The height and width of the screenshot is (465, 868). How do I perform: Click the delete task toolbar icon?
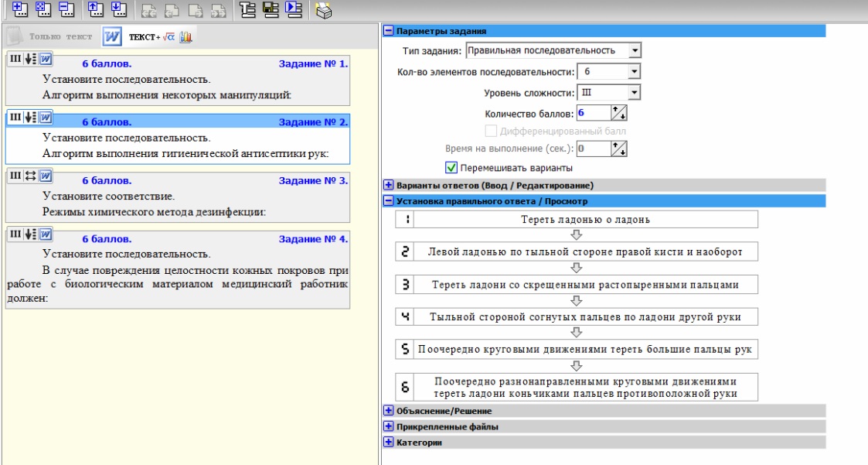[x=66, y=9]
